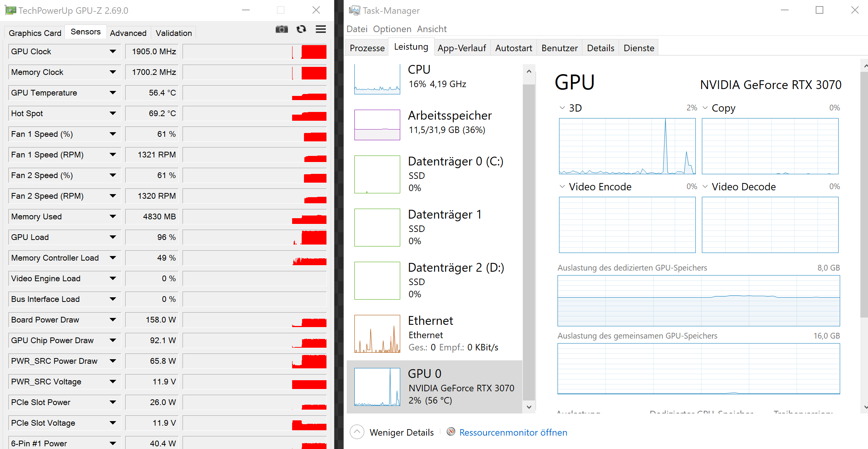Click the Memory Controller Load graph
The height and width of the screenshot is (449, 868).
(254, 258)
